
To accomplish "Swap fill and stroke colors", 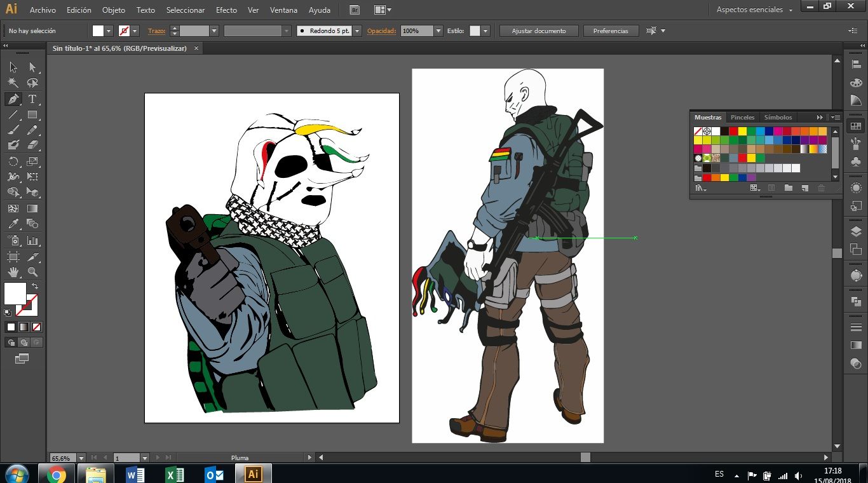I will click(35, 287).
